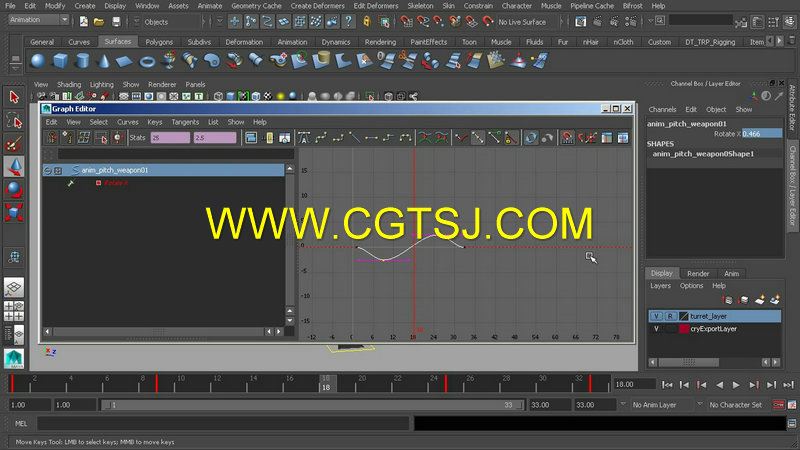
Task: Click the Frame All icon in Graph Editor
Action: click(251, 138)
